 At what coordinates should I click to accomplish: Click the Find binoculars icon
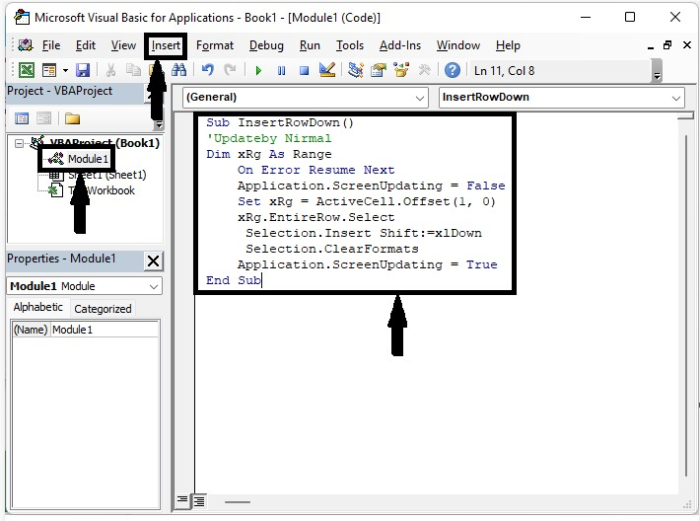click(179, 70)
